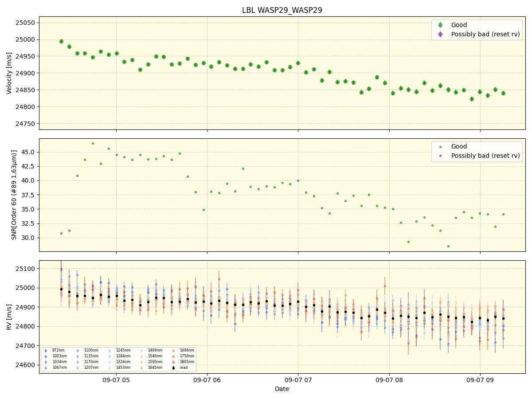Click the SNR Order 60 y-axis label
The image size is (532, 399).
point(14,195)
